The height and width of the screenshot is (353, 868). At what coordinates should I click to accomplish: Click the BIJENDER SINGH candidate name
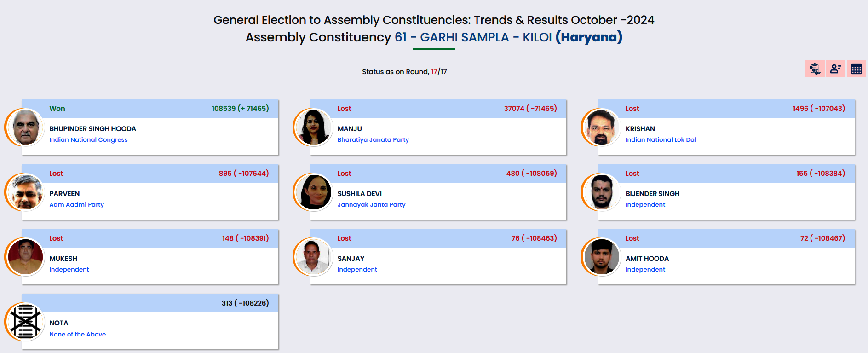pos(652,194)
